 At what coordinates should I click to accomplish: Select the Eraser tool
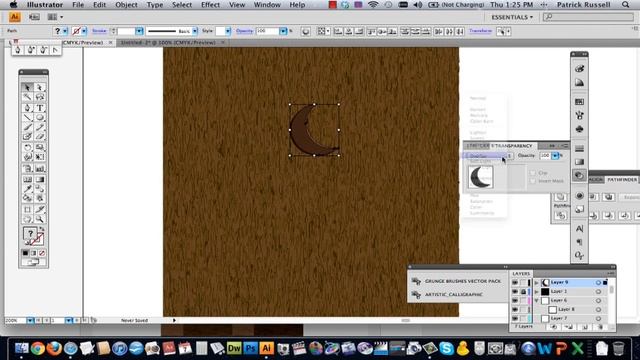tap(40, 137)
